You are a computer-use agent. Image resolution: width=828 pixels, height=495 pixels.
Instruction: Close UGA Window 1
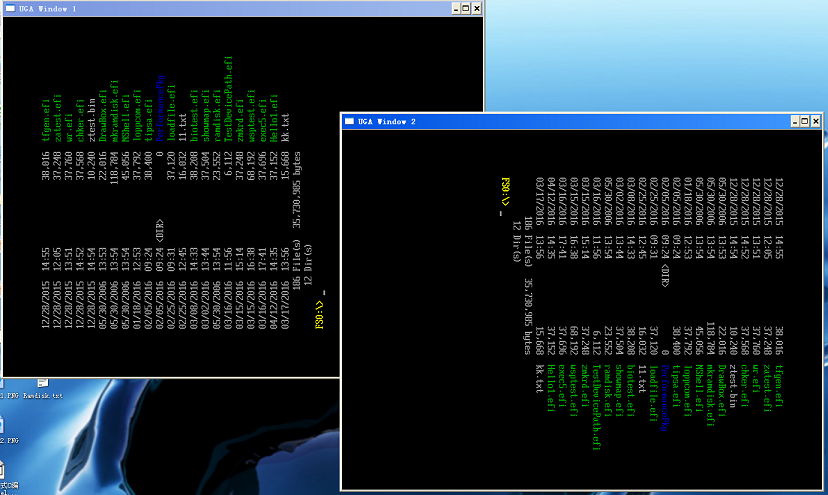(x=476, y=8)
